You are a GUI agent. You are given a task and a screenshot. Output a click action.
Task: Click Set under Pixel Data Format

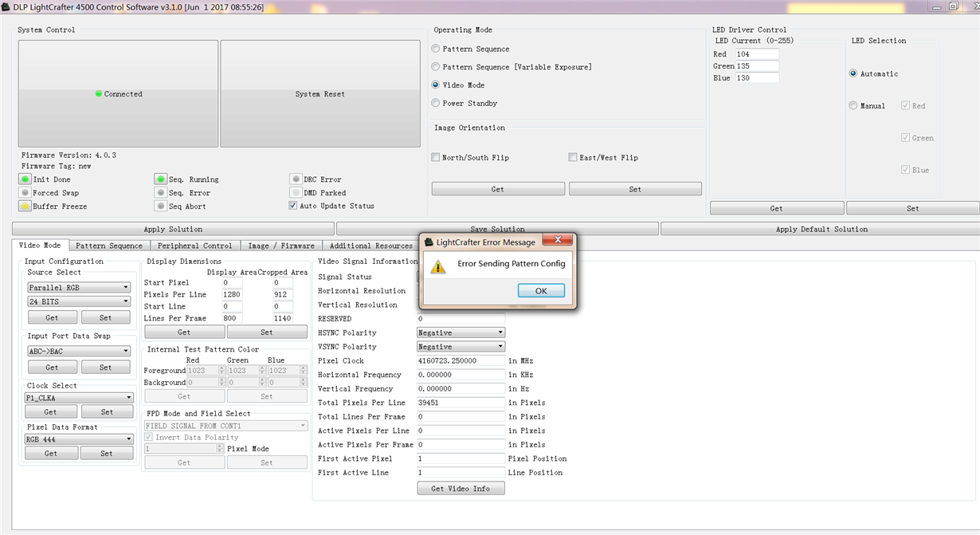[107, 453]
